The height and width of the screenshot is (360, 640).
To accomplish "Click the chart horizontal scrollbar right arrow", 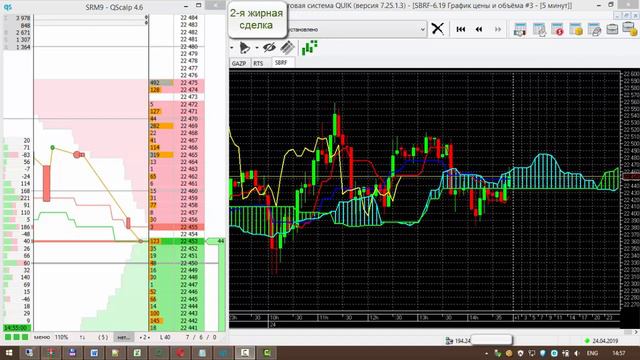I will point(636,332).
